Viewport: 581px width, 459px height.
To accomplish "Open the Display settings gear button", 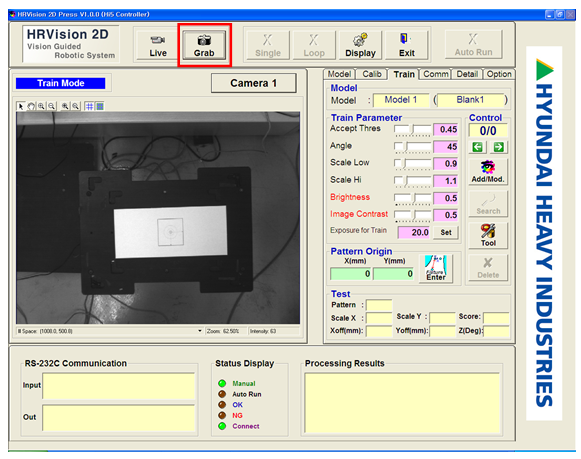I will click(361, 45).
